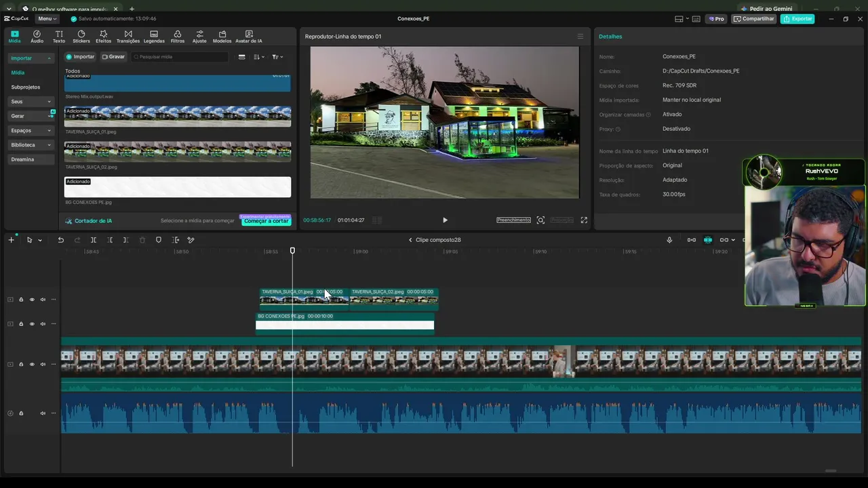Open the Filtros panel icon
The width and height of the screenshot is (868, 488).
click(178, 37)
